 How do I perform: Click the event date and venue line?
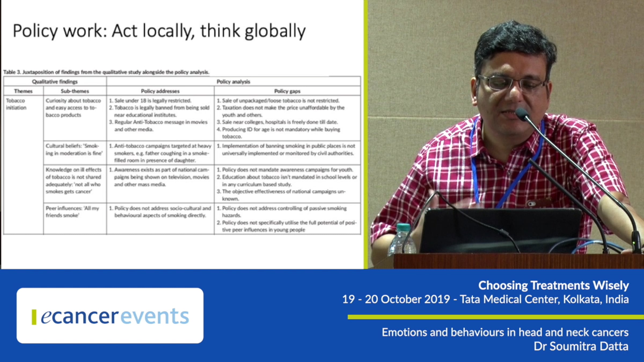(485, 299)
